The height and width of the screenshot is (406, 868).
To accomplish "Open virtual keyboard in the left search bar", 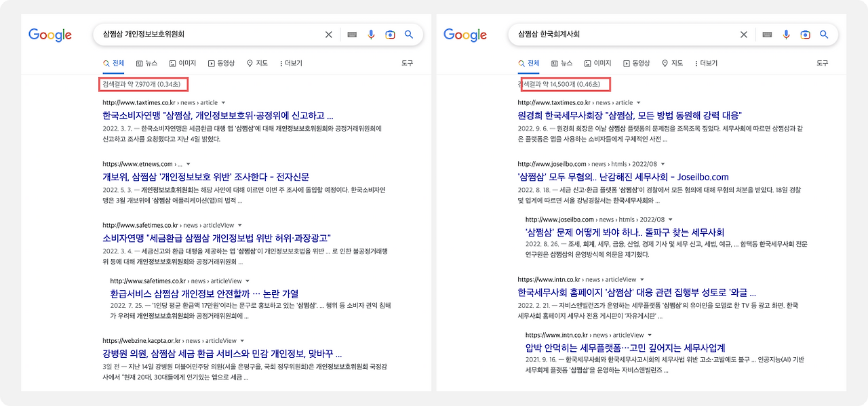I will point(352,35).
